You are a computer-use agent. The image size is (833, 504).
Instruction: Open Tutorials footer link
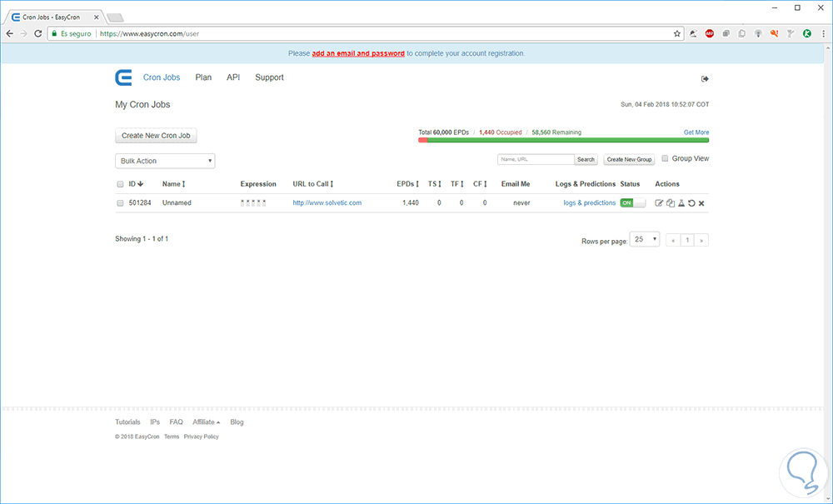(x=128, y=422)
